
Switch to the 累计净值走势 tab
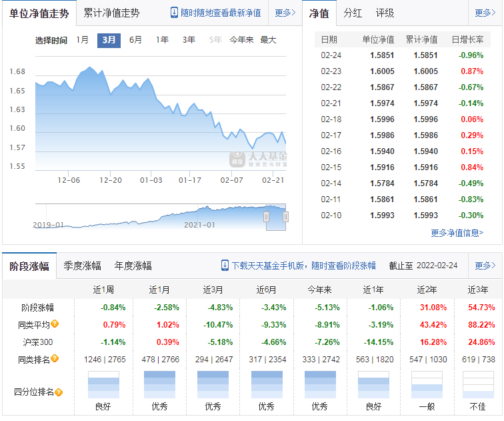tap(111, 13)
